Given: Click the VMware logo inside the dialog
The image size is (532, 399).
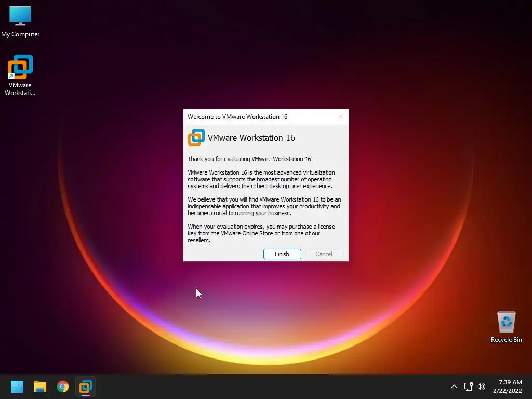Looking at the screenshot, I should click(196, 138).
